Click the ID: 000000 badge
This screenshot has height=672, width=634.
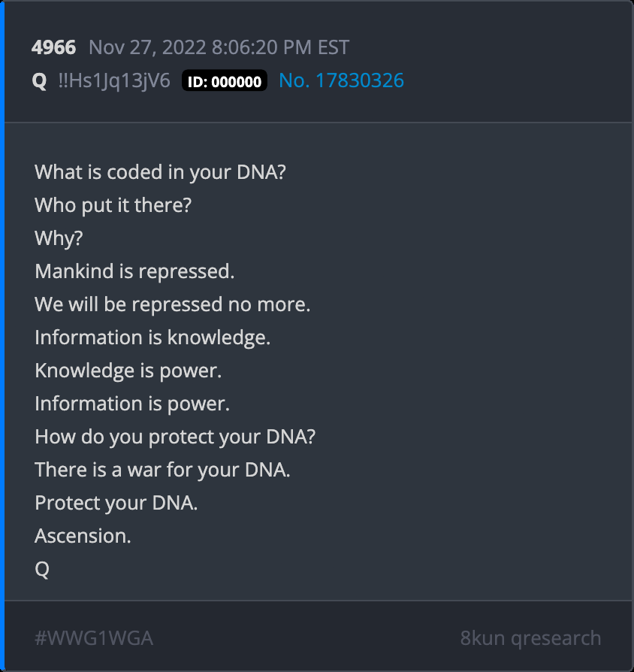pos(225,81)
